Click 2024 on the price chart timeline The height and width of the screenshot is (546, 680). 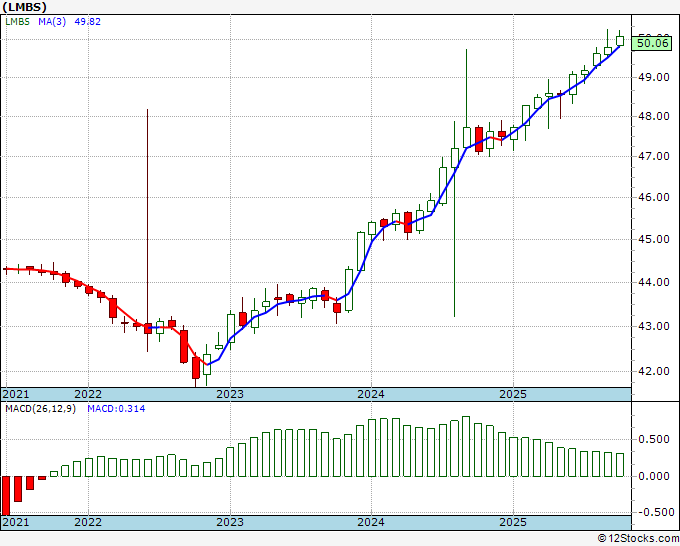(x=371, y=394)
